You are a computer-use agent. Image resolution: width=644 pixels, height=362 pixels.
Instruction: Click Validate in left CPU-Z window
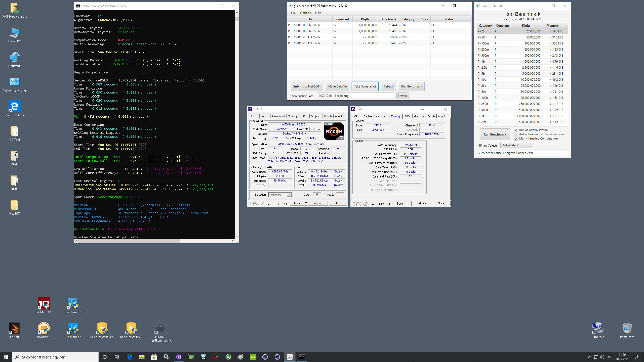coord(318,203)
